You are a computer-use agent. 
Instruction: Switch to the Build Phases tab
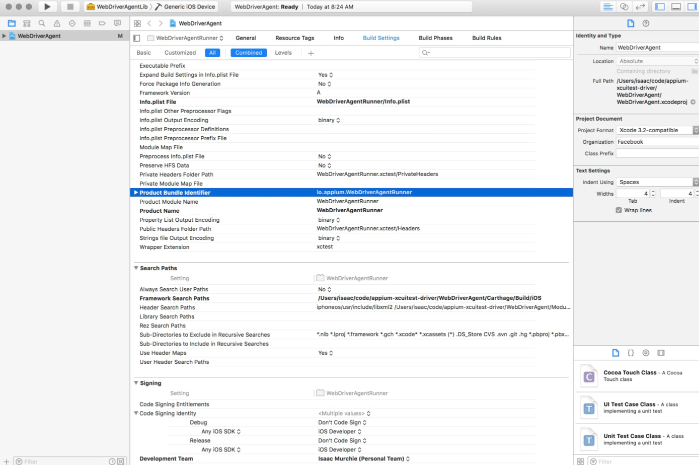tap(436, 37)
